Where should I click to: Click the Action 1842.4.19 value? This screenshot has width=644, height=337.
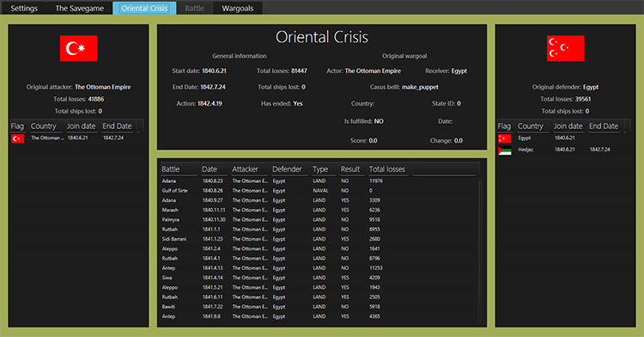pos(210,103)
